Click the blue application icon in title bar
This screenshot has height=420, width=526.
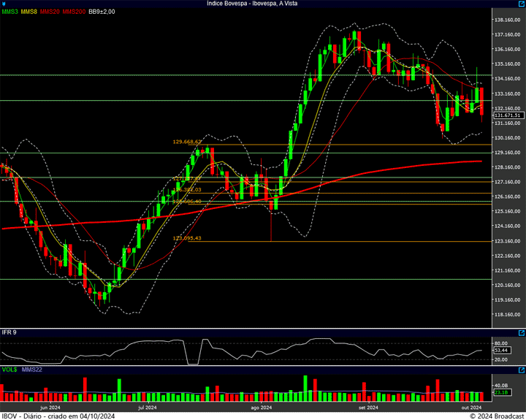pyautogui.click(x=4, y=4)
